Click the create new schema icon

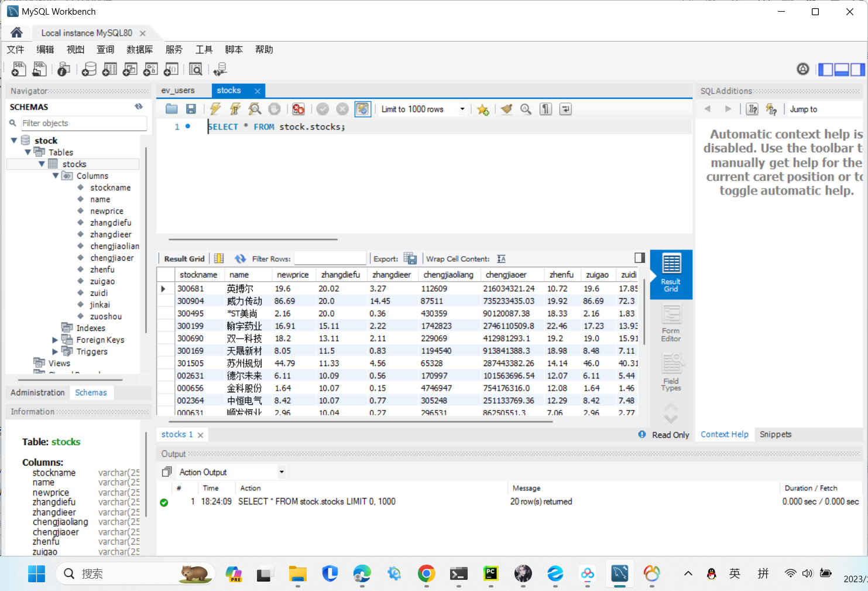click(89, 70)
